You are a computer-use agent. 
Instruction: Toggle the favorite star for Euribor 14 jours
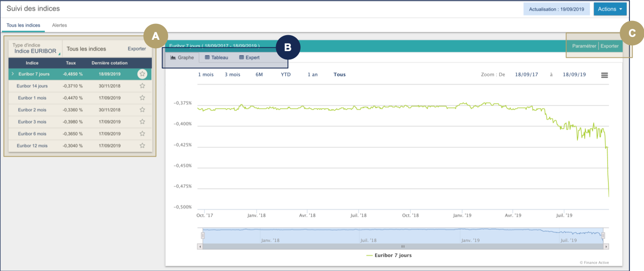[142, 86]
